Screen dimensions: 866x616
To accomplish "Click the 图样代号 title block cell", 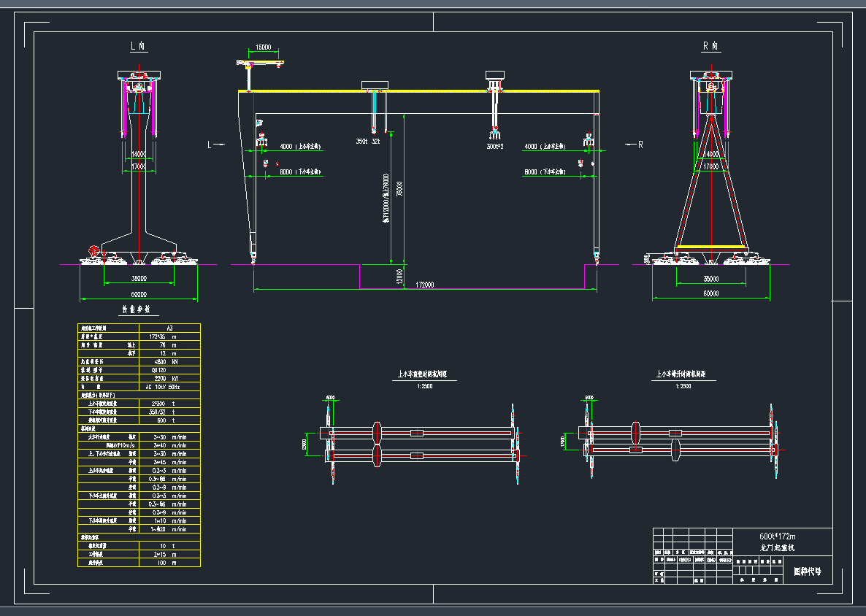I will [x=807, y=571].
